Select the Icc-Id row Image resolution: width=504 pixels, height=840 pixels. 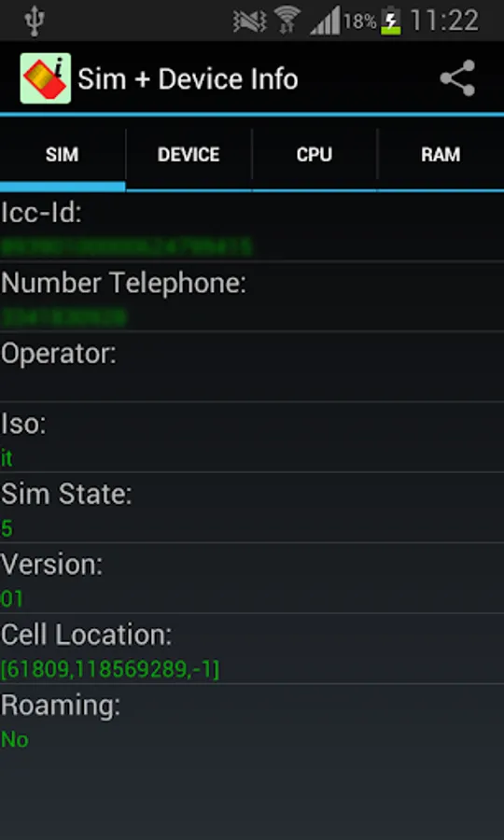point(252,229)
